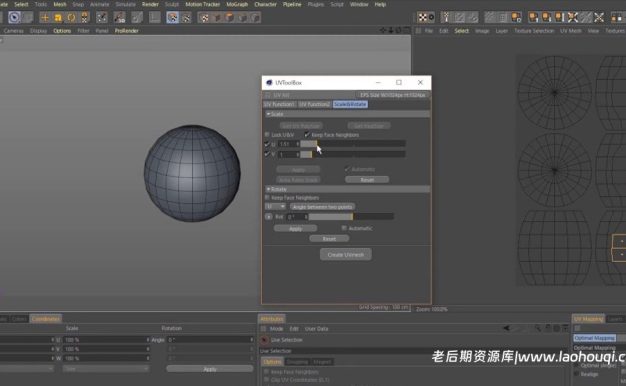Collapse the Rotate section in UVToolBox

(269, 189)
